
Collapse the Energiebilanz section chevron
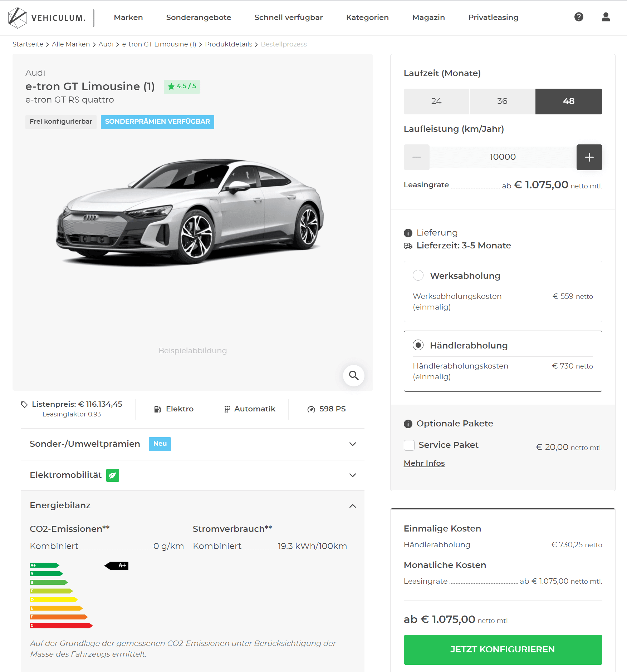353,506
